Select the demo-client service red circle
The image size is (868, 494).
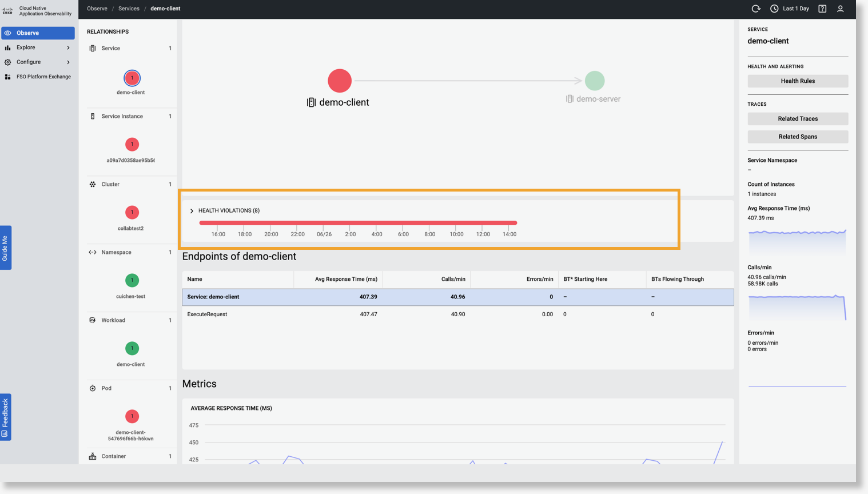click(x=132, y=78)
